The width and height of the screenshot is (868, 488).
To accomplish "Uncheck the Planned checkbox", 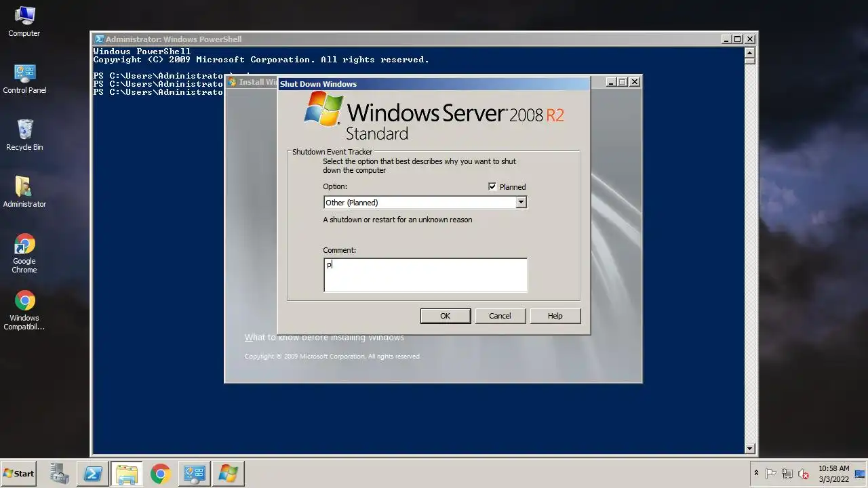I will 492,187.
